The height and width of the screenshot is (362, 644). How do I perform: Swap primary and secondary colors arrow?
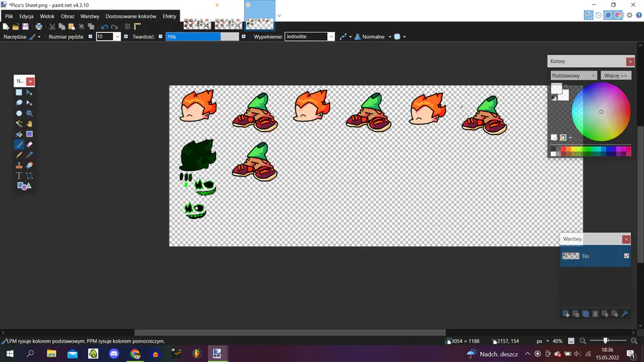point(566,86)
